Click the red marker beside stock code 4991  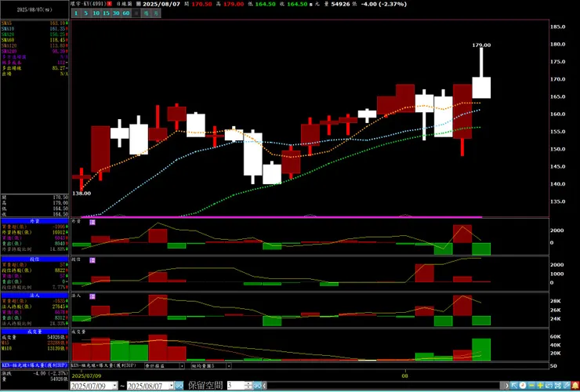coord(110,4)
